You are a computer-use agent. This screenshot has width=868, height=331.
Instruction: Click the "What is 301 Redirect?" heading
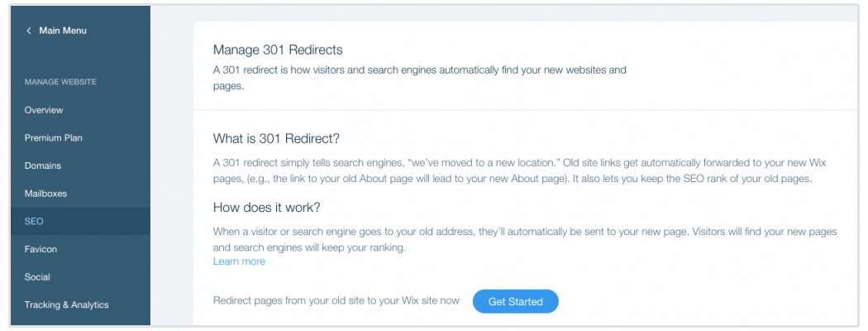(276, 138)
